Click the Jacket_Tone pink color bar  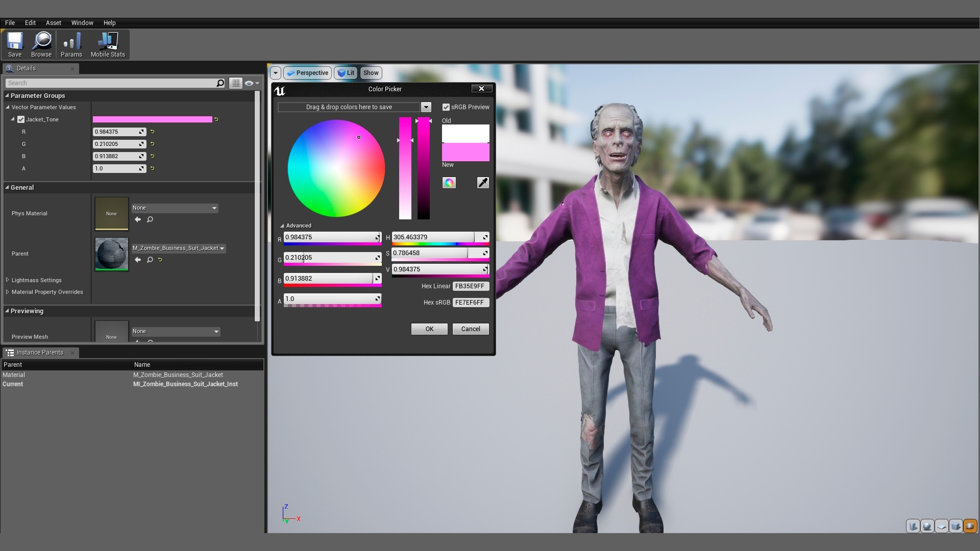tap(152, 119)
